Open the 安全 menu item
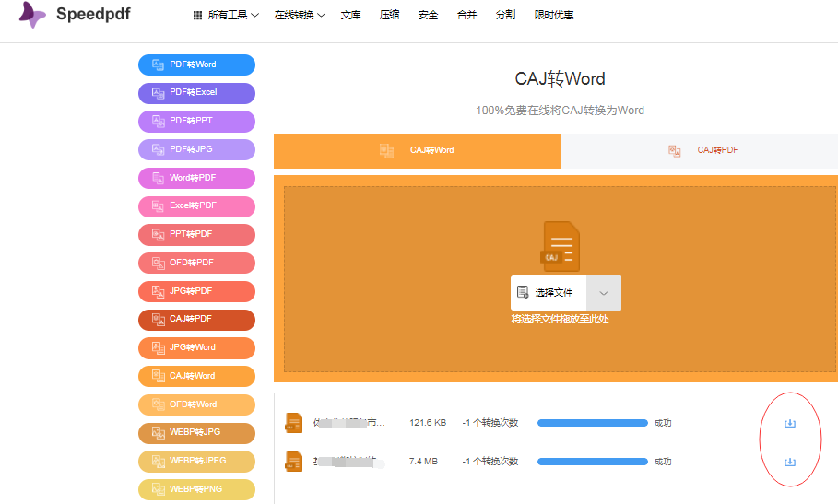Image resolution: width=838 pixels, height=504 pixels. point(428,15)
